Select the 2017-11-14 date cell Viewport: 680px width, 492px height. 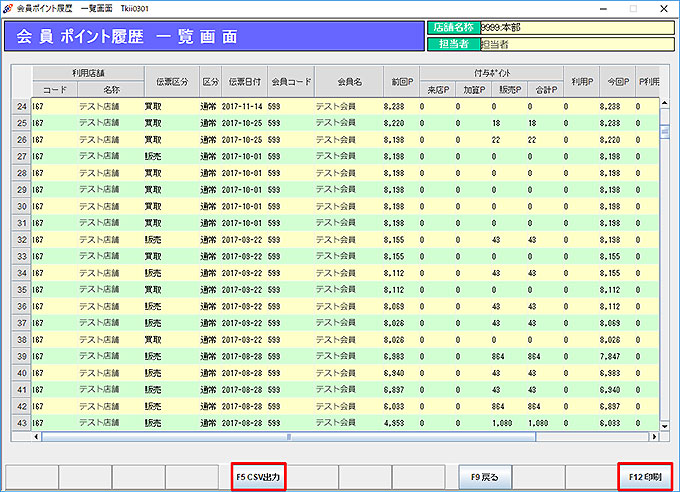pyautogui.click(x=243, y=105)
